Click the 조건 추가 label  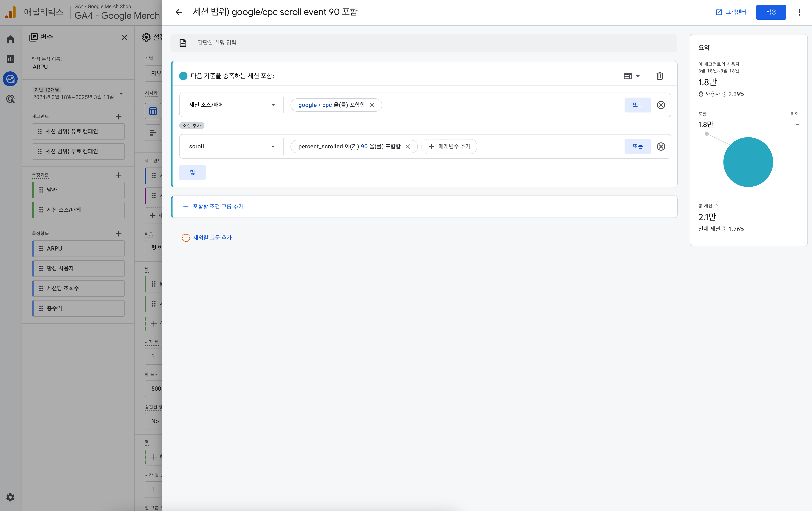(192, 126)
